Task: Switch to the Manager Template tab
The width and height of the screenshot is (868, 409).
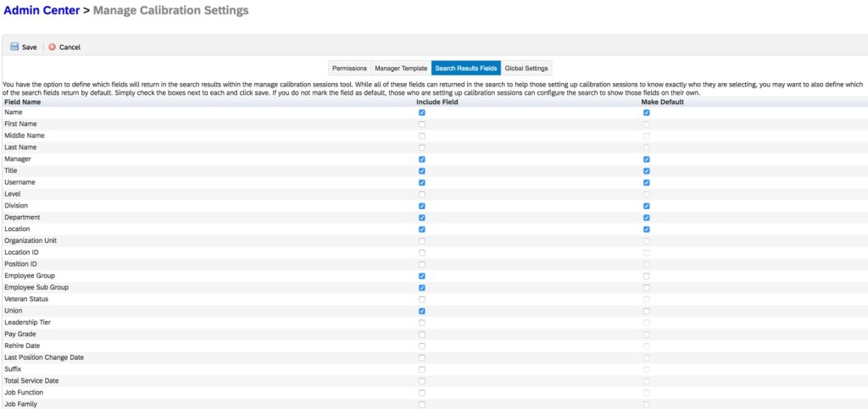Action: click(x=401, y=68)
